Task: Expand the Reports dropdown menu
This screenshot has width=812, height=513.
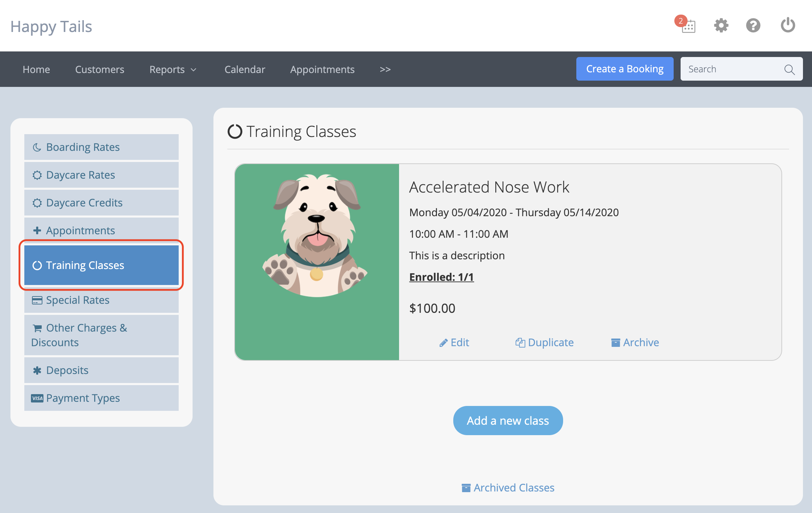Action: (x=173, y=70)
